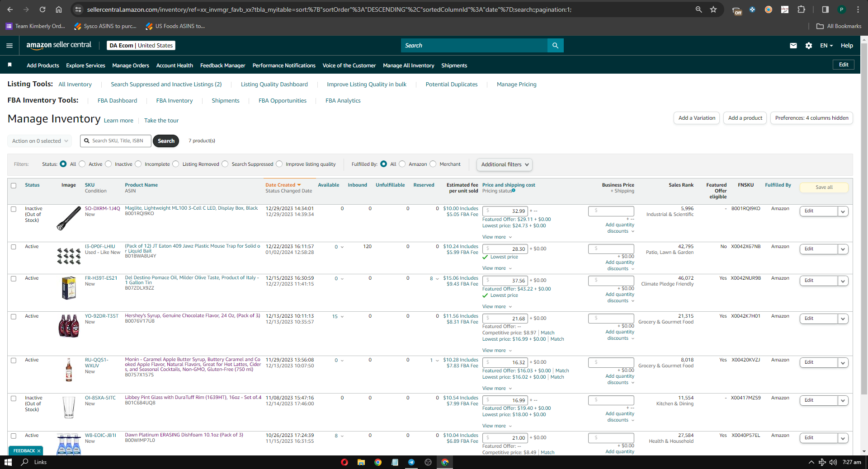This screenshot has width=868, height=469.
Task: Click the Add a product button
Action: point(745,118)
